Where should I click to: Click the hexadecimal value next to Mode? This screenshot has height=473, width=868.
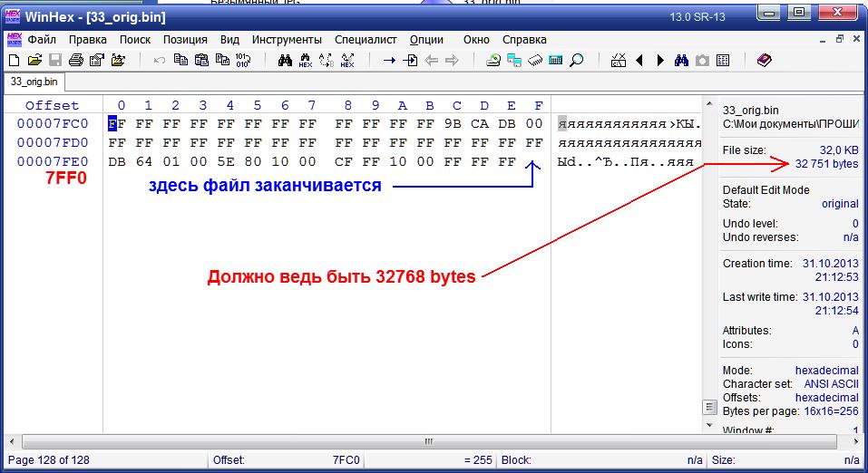pos(827,370)
